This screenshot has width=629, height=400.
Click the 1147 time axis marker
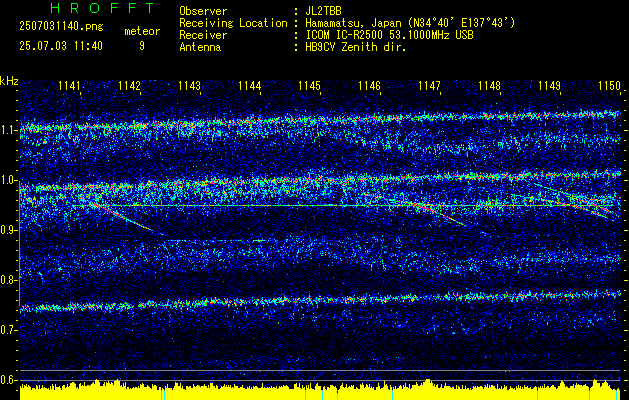click(429, 86)
